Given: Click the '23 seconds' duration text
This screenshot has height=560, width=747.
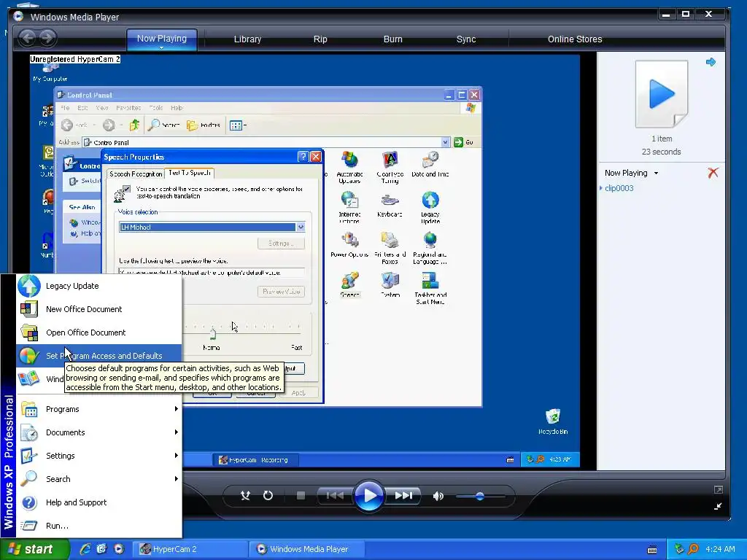Looking at the screenshot, I should pos(661,152).
